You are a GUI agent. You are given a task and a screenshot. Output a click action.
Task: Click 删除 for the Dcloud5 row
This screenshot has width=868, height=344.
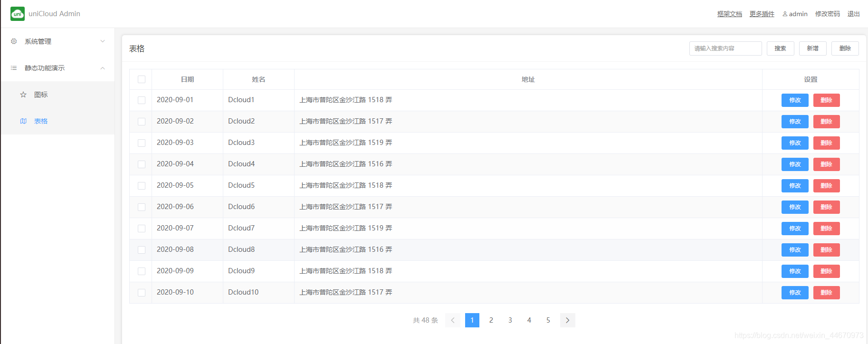point(827,186)
